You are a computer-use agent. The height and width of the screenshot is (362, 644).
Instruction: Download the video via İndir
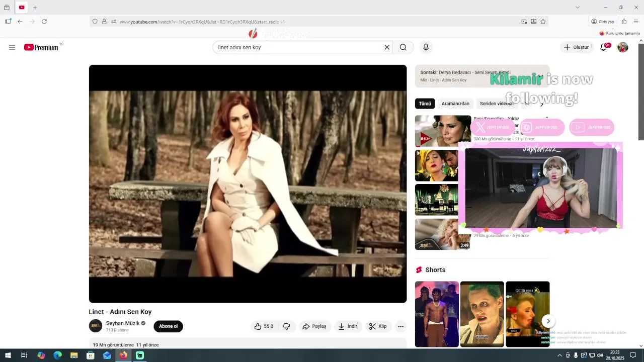(348, 326)
